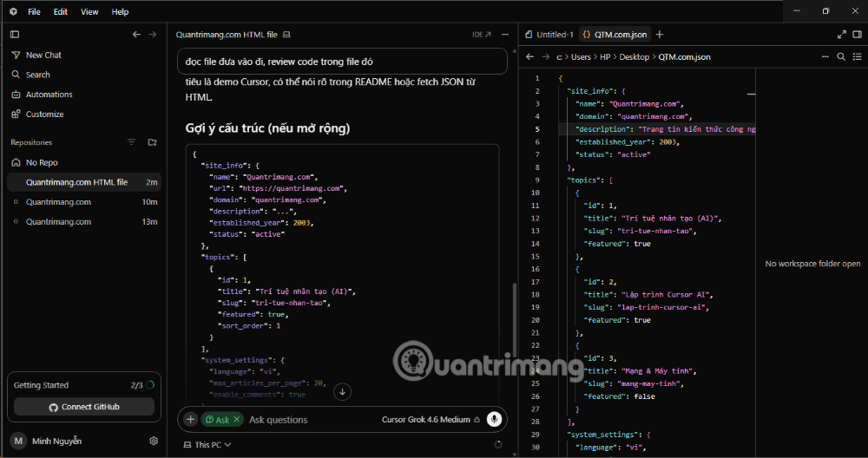Viewport: 868px width, 458px height.
Task: Click the "system_settings" key on line 29
Action: tap(605, 435)
